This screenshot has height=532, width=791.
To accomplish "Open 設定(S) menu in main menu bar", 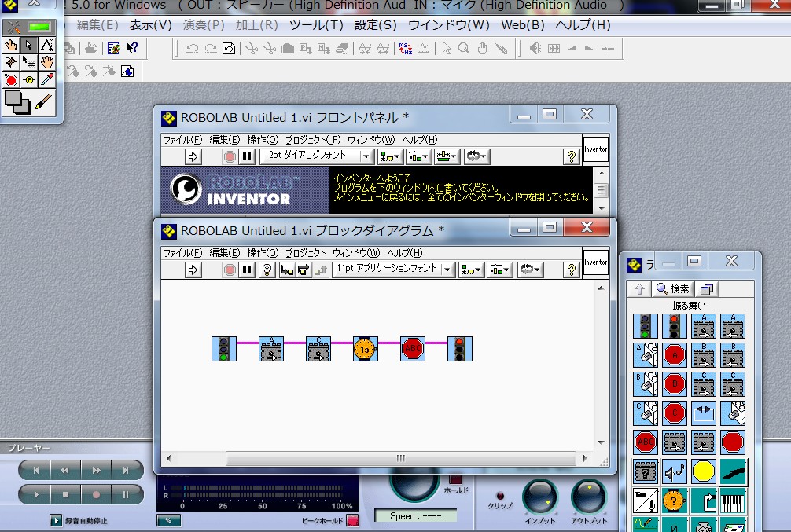I will click(x=376, y=24).
